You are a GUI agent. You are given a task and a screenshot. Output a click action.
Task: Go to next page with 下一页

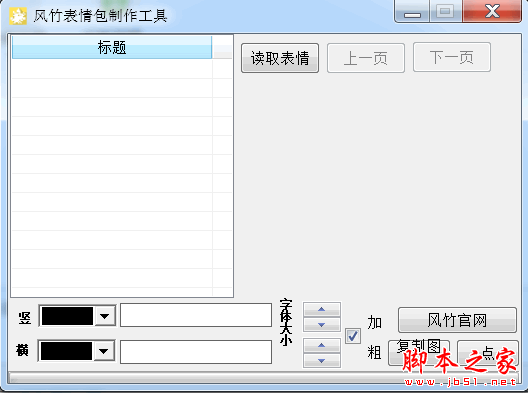tap(452, 57)
